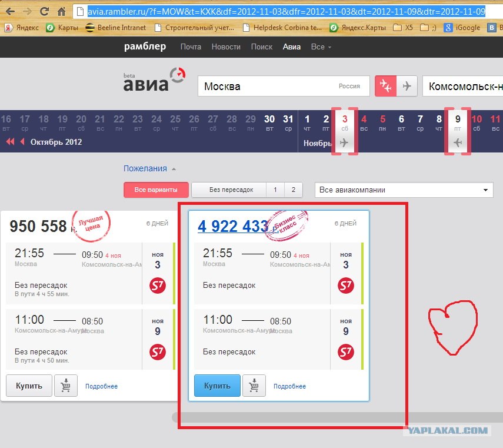Click the browser forward arrow

(27, 12)
